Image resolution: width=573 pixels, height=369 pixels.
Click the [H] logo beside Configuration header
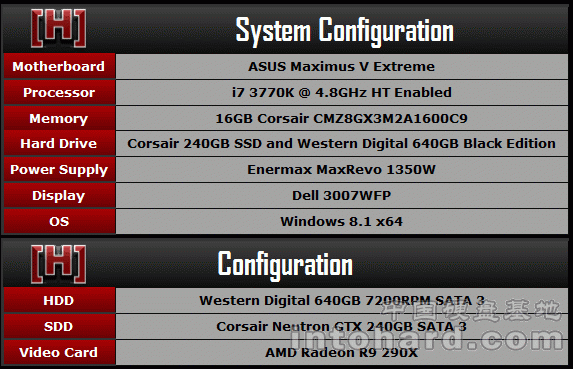(x=58, y=264)
